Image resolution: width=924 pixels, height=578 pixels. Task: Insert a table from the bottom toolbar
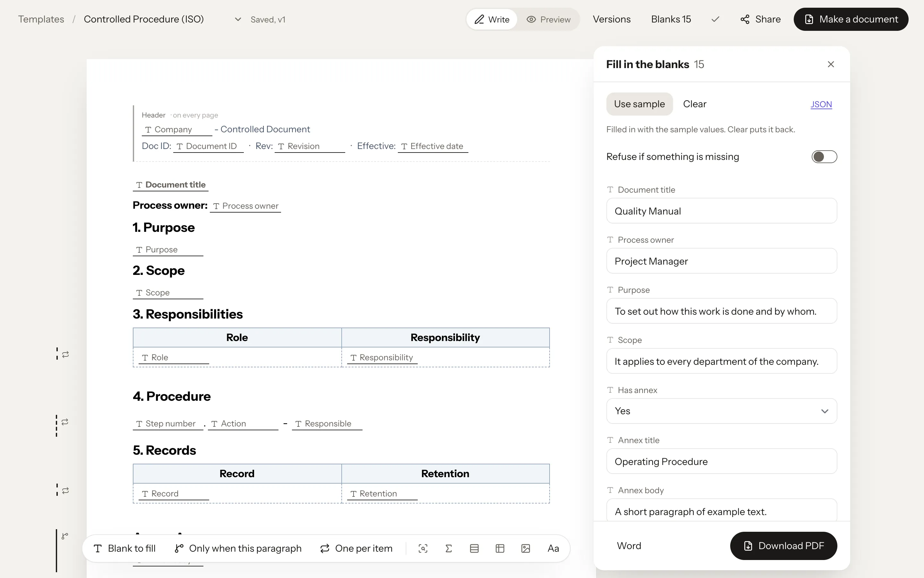pos(500,548)
